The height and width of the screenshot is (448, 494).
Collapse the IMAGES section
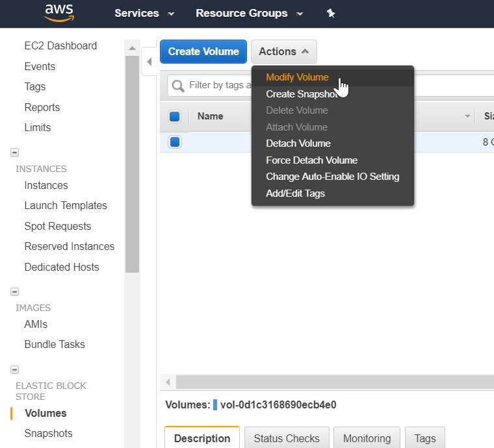pyautogui.click(x=14, y=292)
